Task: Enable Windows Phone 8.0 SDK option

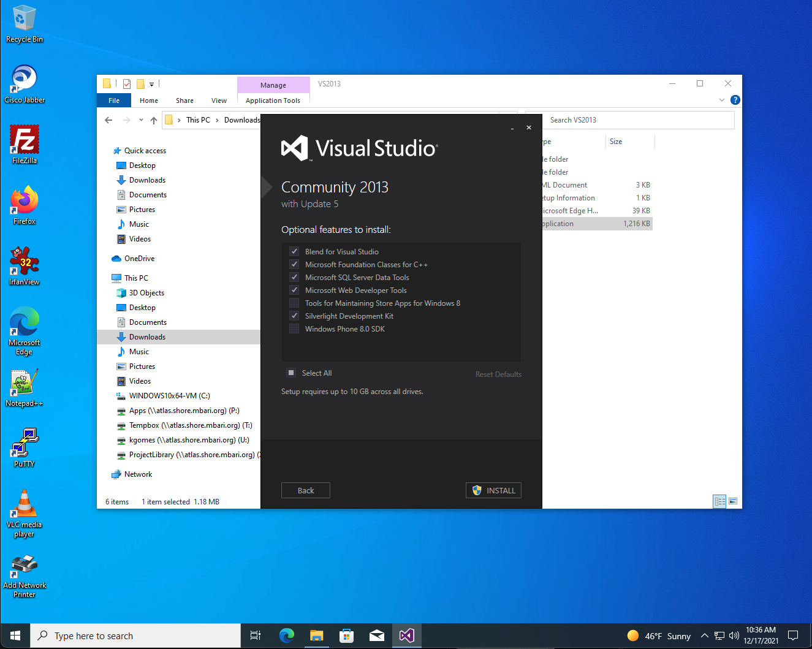Action: (294, 328)
